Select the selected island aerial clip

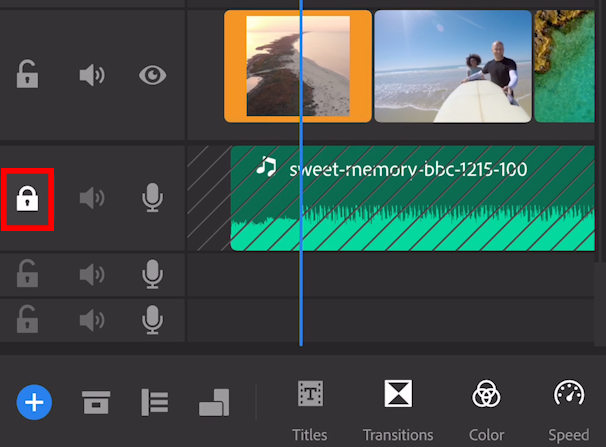[x=298, y=66]
